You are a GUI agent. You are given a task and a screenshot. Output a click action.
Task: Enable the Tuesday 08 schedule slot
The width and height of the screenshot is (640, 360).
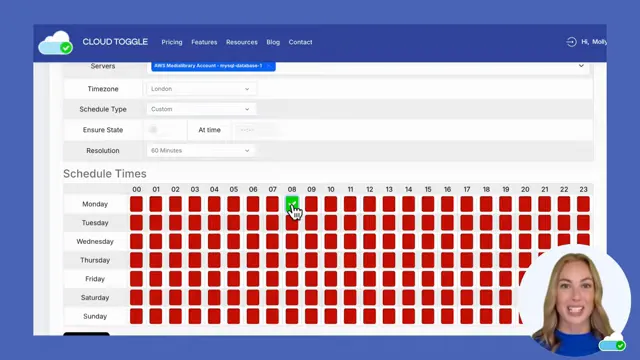click(292, 222)
